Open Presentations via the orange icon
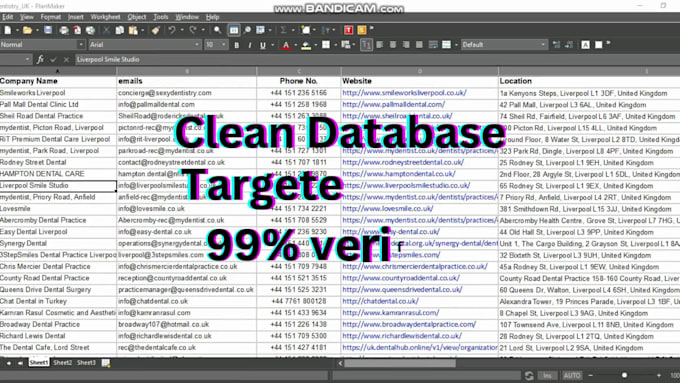The width and height of the screenshot is (680, 383). pos(361,30)
